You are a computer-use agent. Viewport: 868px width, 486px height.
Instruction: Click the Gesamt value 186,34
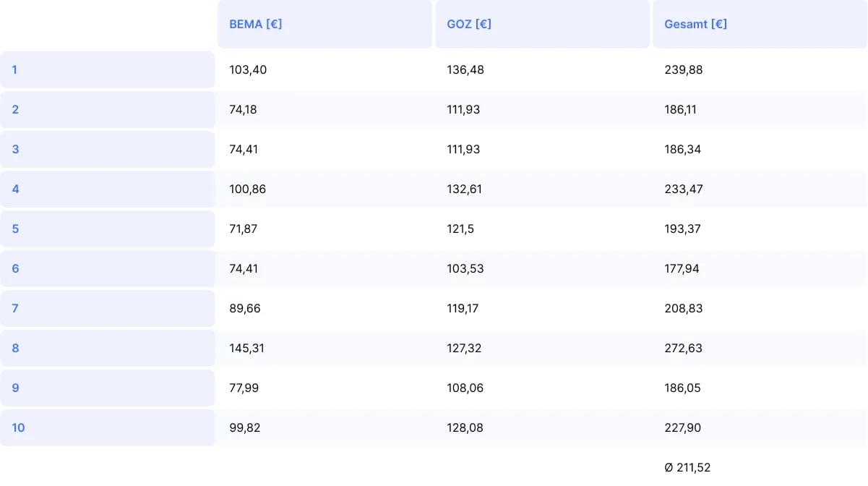683,150
